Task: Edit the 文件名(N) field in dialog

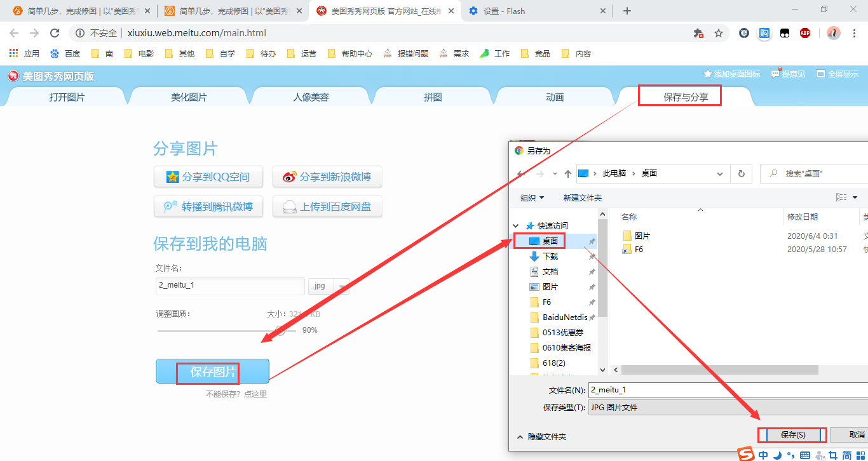Action: coord(728,390)
